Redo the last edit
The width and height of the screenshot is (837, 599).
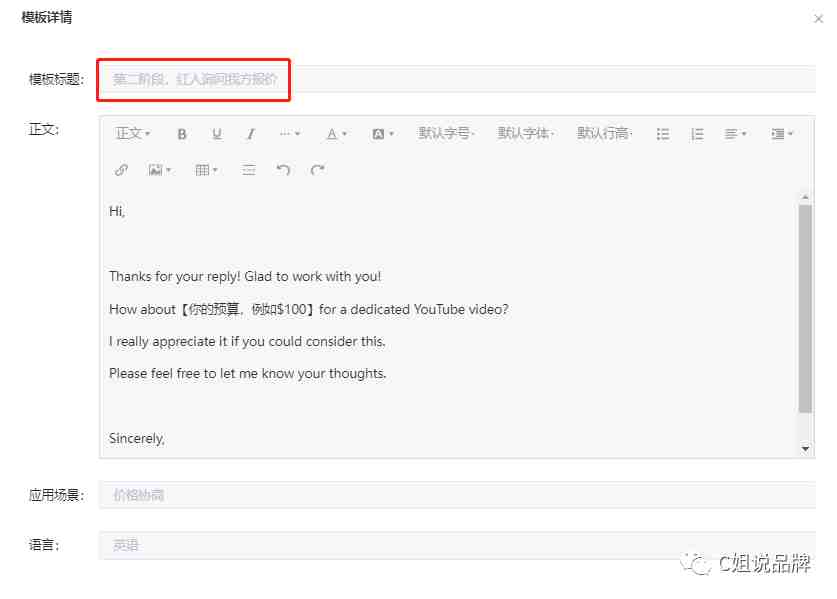coord(318,170)
